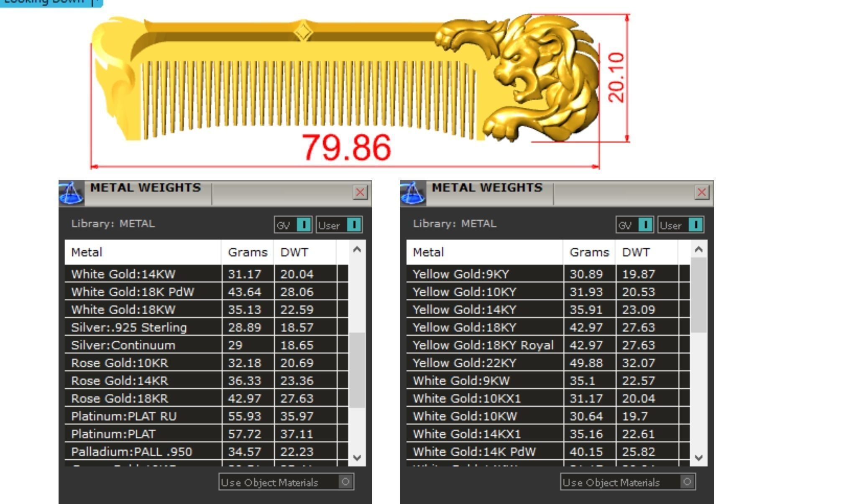
Task: Select the Rose Gold:14KR row
Action: [206, 380]
